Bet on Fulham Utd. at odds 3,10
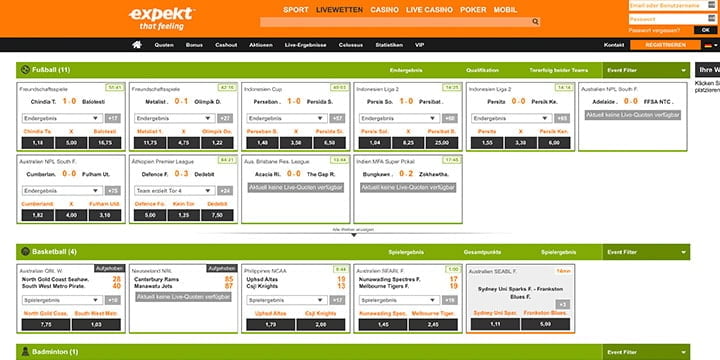720x360 pixels. click(105, 215)
